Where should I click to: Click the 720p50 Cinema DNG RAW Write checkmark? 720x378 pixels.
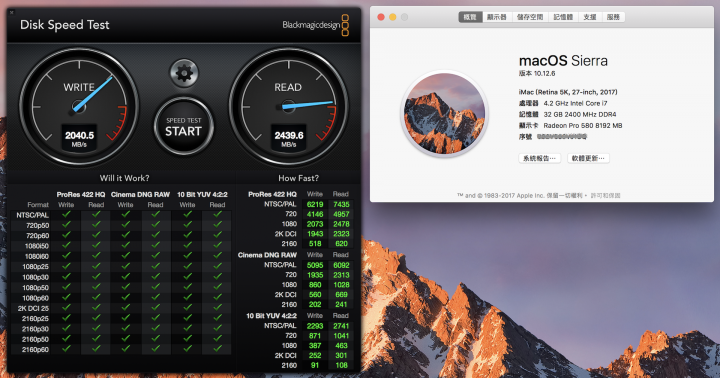click(x=125, y=225)
